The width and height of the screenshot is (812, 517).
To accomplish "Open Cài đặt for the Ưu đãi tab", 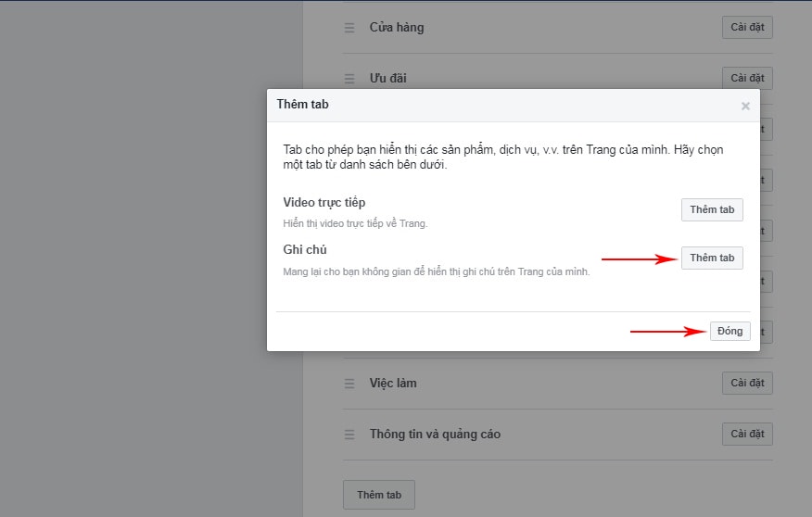I will [746, 78].
